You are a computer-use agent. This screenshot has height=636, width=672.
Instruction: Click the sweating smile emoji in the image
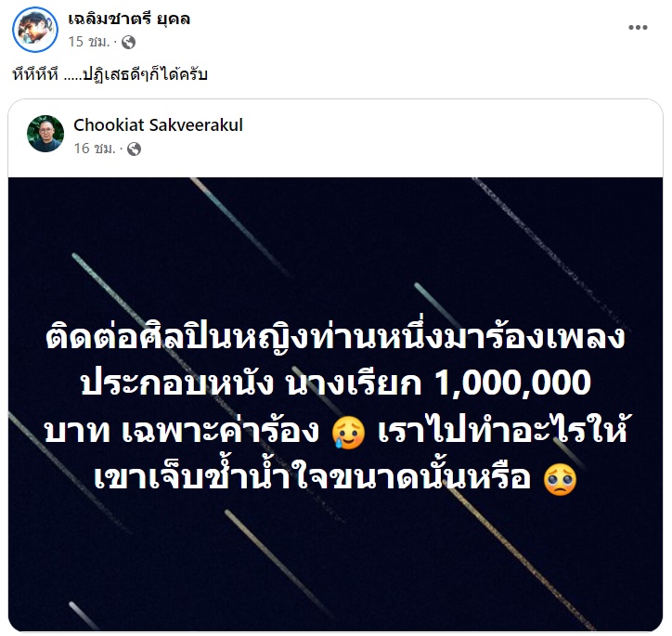tap(348, 433)
